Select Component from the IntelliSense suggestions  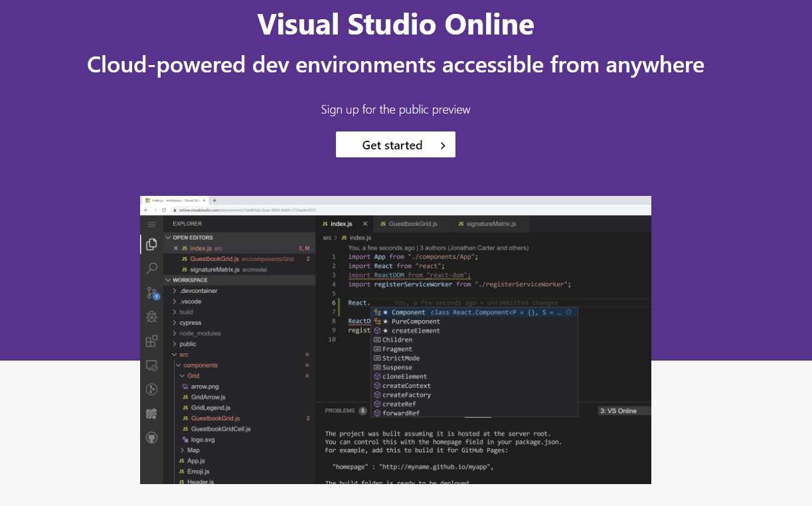(x=408, y=312)
